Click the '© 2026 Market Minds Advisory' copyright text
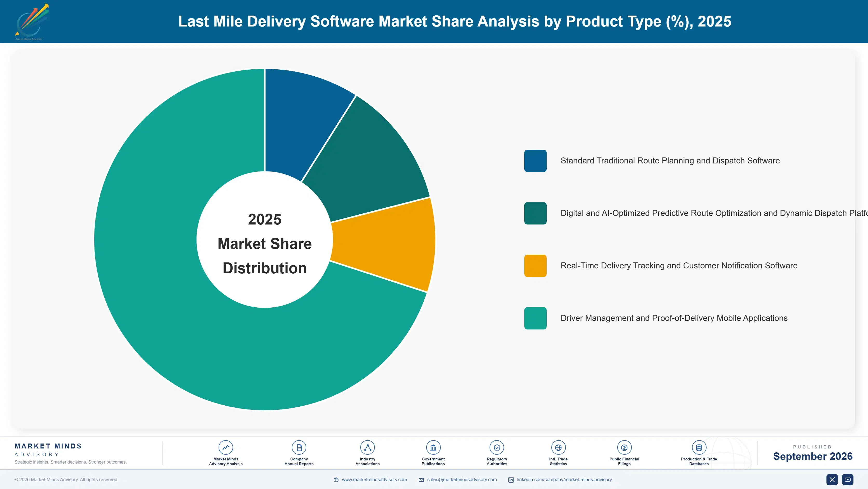 coord(66,480)
